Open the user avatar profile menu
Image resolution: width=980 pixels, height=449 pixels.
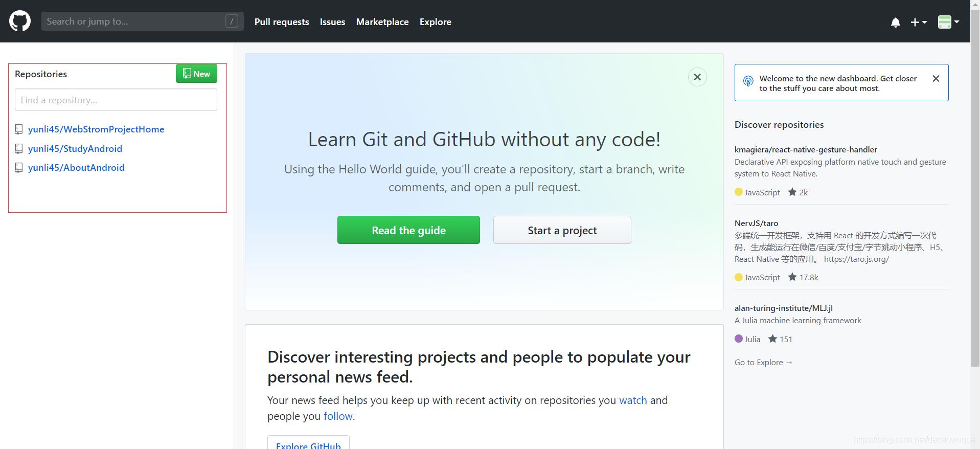click(x=948, y=22)
